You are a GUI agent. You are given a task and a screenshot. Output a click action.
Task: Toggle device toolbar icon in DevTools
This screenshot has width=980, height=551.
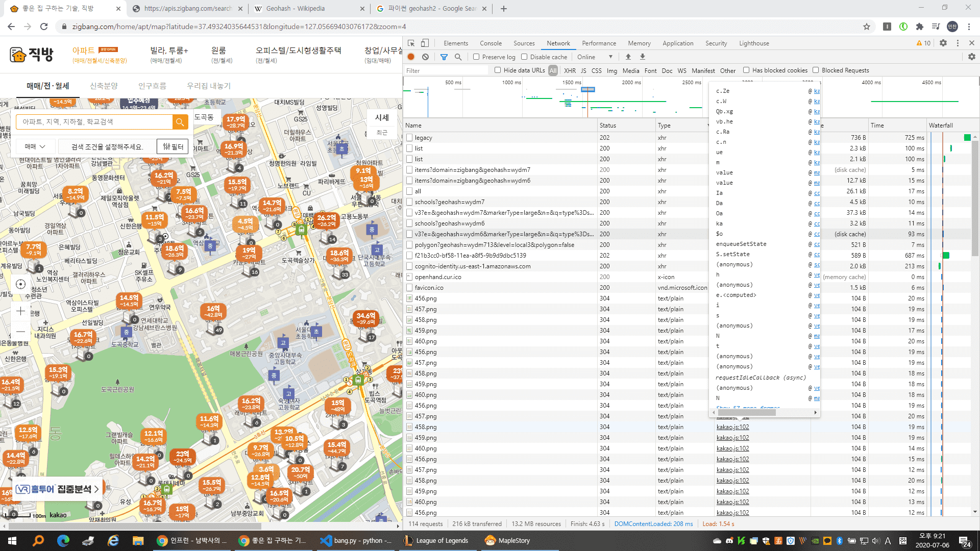click(425, 43)
